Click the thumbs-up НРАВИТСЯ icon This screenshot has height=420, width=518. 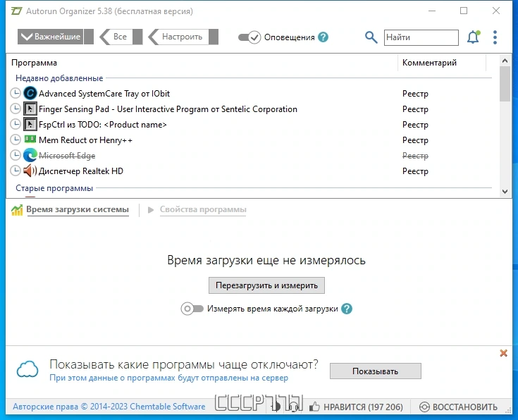314,407
